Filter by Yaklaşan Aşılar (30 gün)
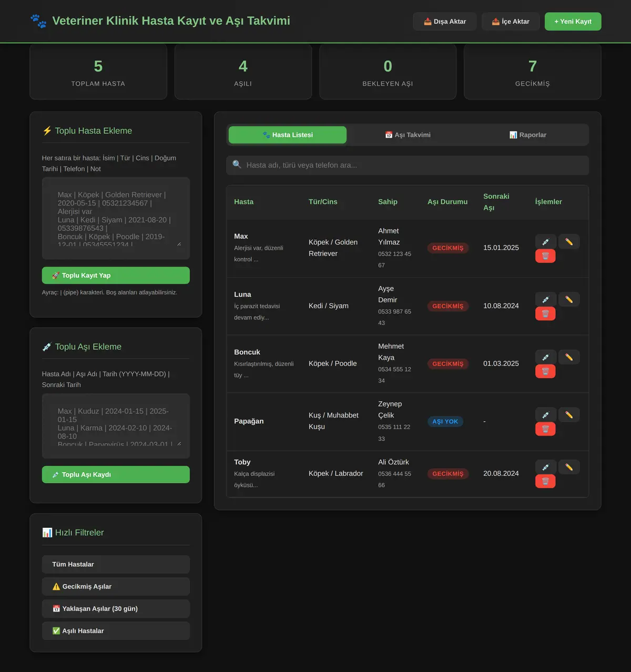Screen dimensions: 631x672 coord(116,608)
